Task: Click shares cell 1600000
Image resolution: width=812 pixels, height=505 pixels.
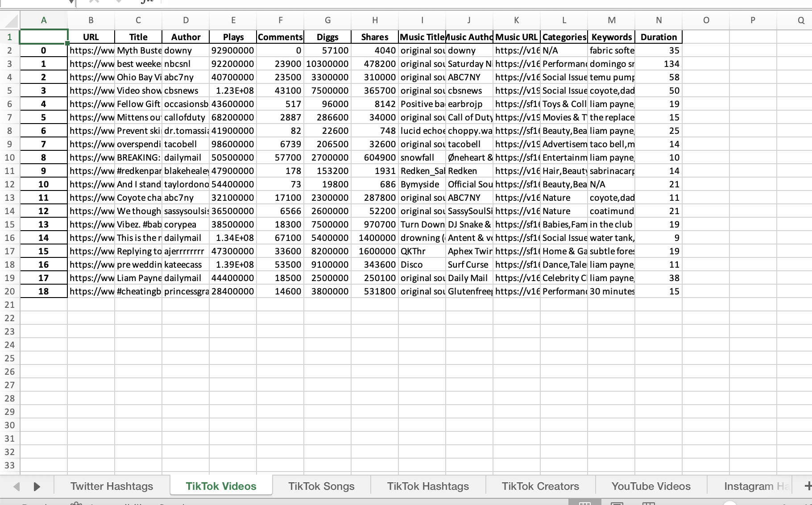Action: (375, 251)
